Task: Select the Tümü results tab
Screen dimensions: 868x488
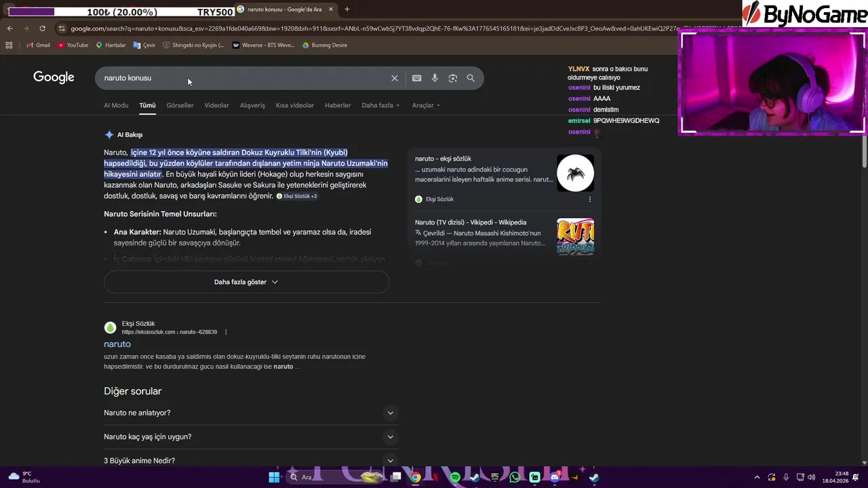Action: pos(147,105)
